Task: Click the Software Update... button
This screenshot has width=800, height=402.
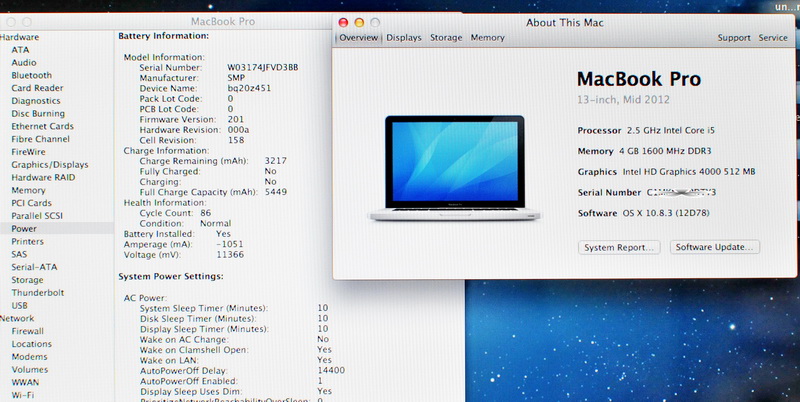Action: [714, 247]
